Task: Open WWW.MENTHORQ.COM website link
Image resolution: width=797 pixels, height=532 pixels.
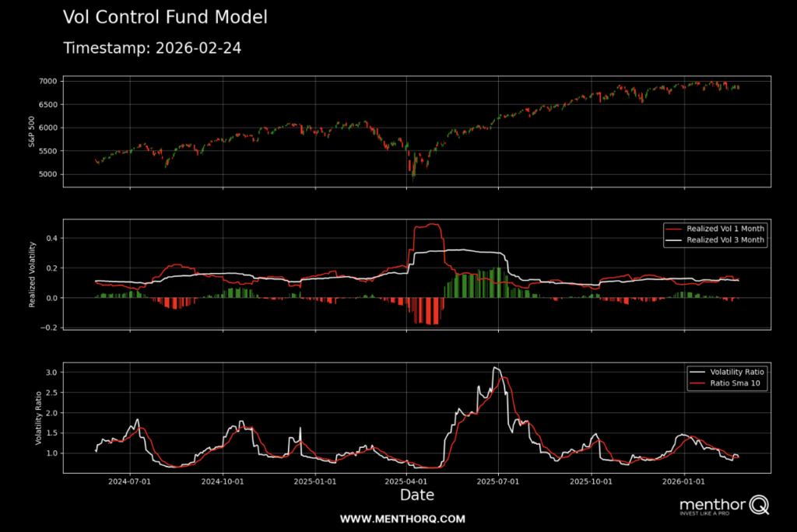Action: click(403, 518)
